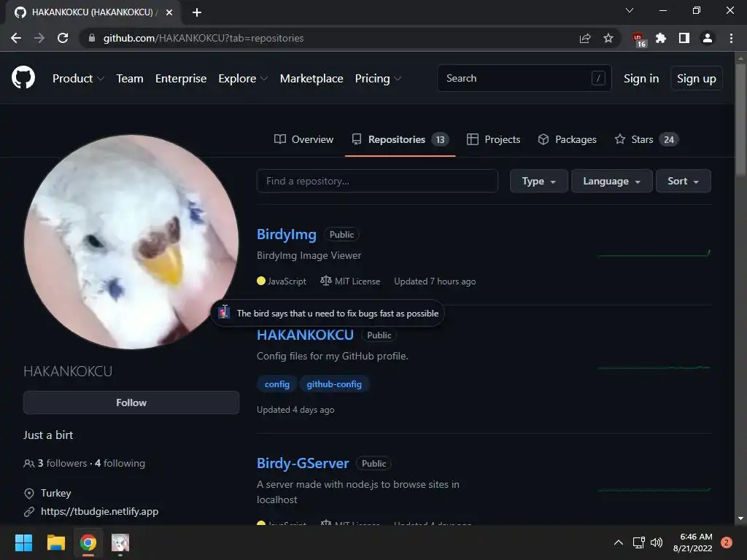This screenshot has height=560, width=747.
Task: Close the HAKANKOKCU browser tab
Action: [x=169, y=12]
